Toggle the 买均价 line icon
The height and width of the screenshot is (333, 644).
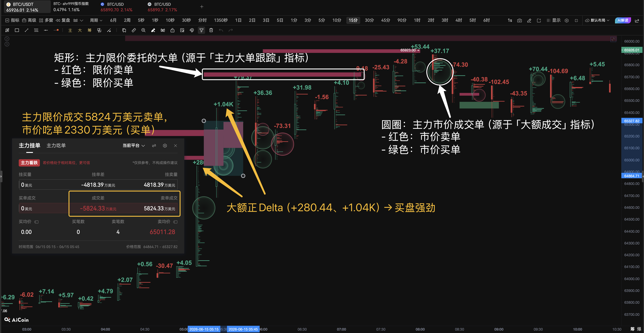[36, 222]
